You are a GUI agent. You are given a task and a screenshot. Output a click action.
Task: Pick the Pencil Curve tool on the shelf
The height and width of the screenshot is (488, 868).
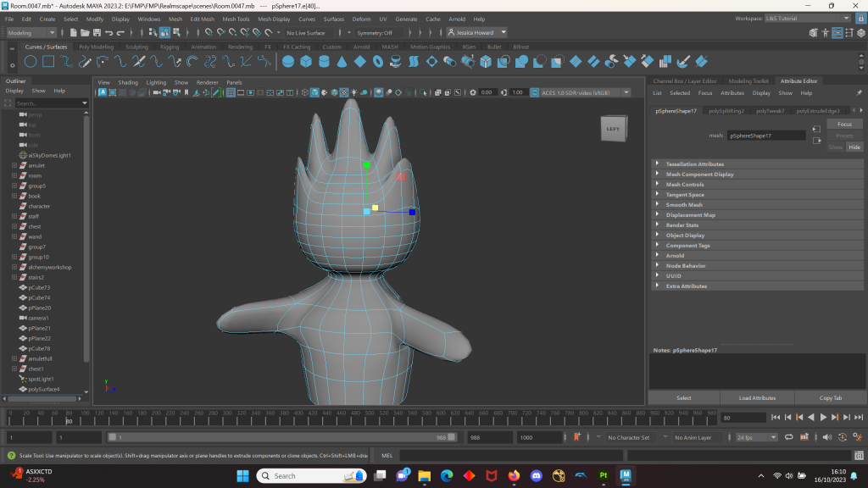pyautogui.click(x=85, y=61)
